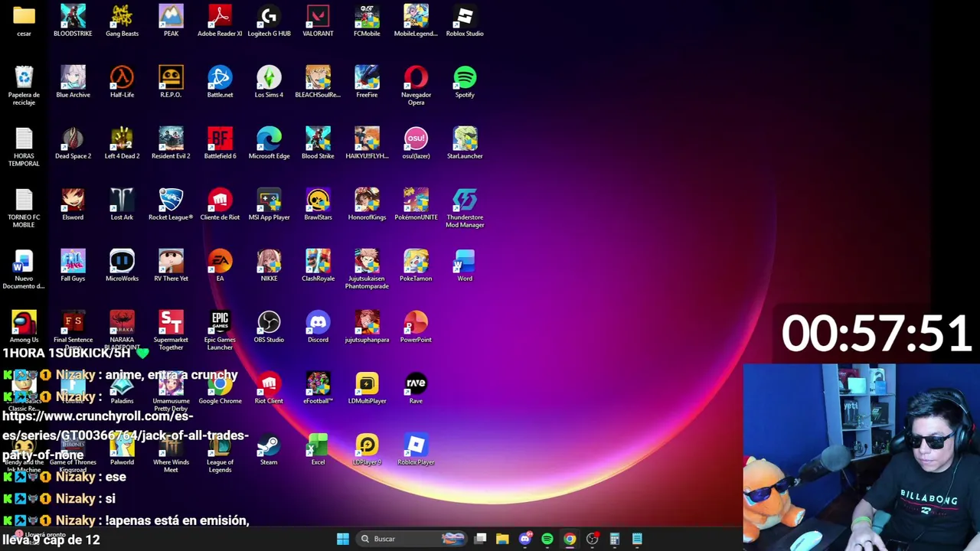Launch eFootball from the desktop
This screenshot has height=551, width=980.
[x=318, y=388]
